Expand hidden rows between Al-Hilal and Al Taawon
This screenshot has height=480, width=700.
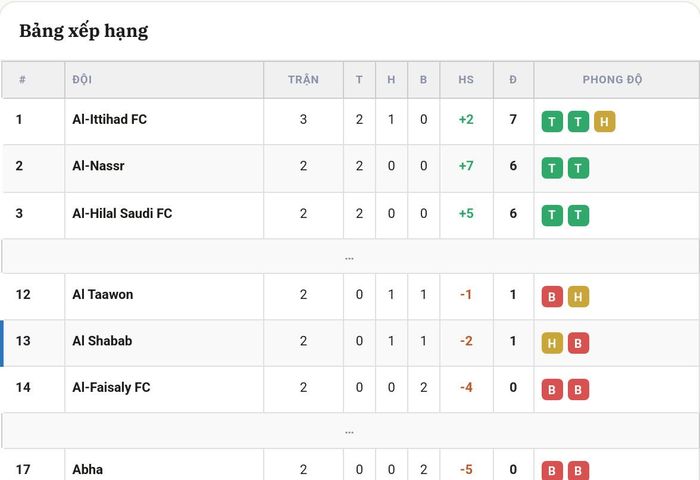350,257
